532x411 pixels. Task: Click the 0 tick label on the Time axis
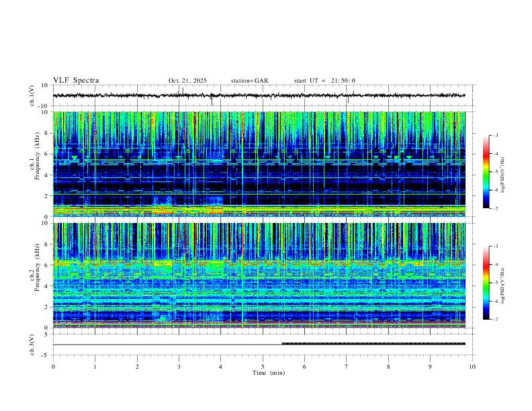pyautogui.click(x=53, y=367)
